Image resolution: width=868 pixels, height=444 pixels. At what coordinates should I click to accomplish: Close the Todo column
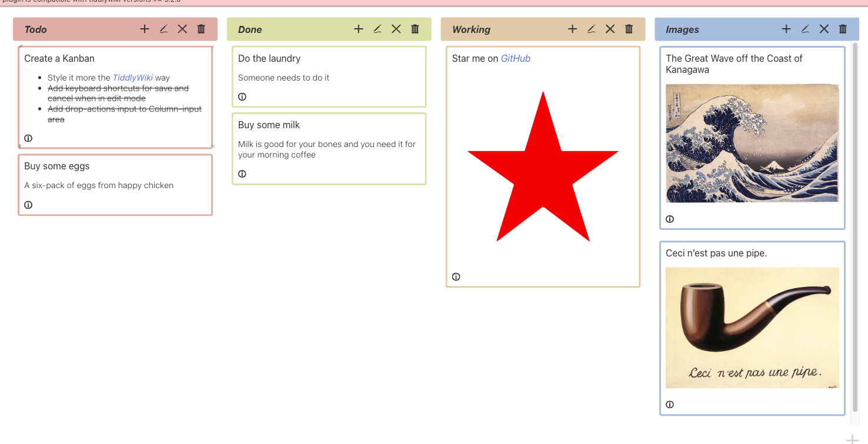pos(182,29)
